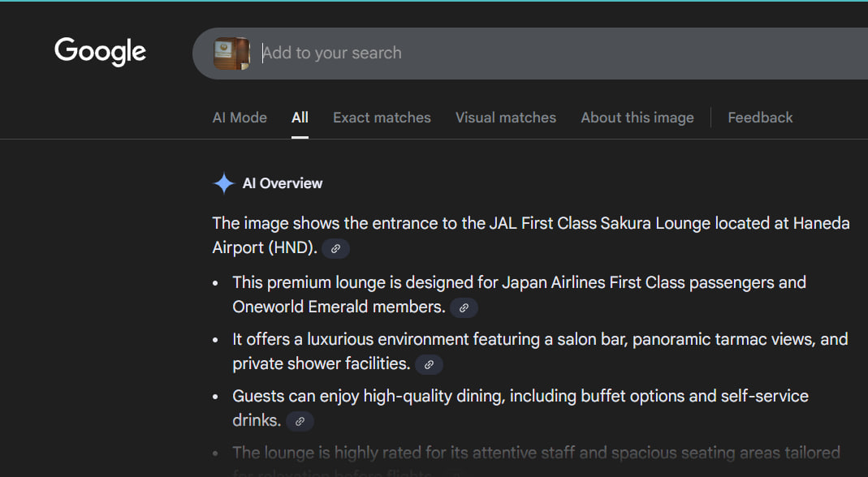Open the uploaded image thumbnail in search box

click(x=231, y=54)
